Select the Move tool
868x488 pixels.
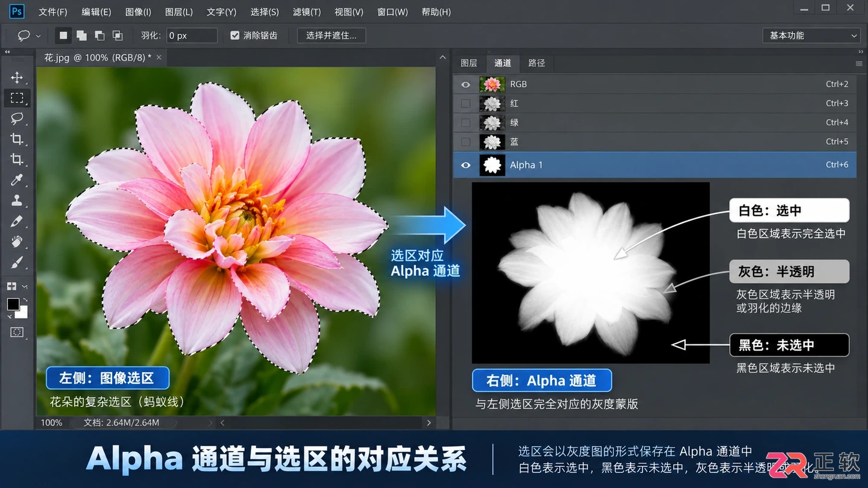[17, 77]
